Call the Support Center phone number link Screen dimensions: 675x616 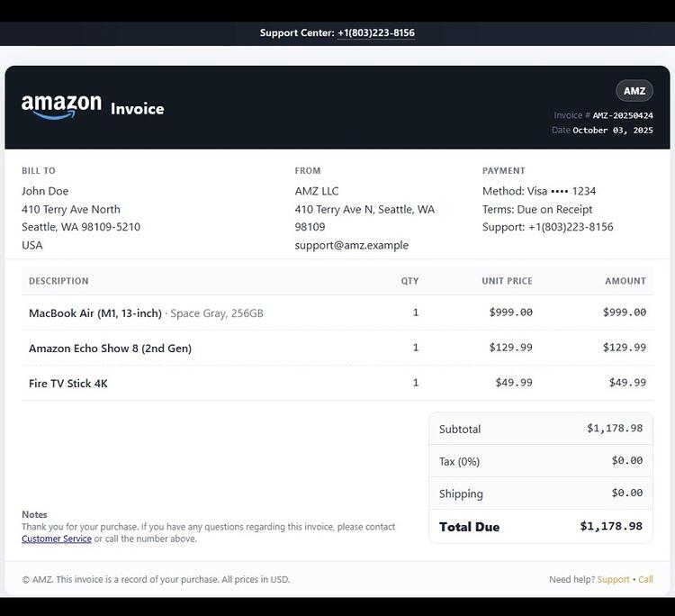pyautogui.click(x=376, y=32)
